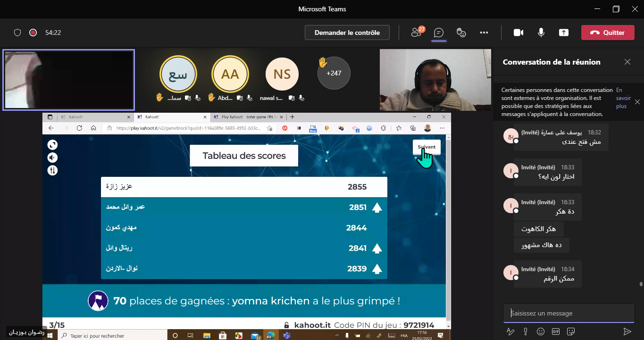
Task: Select the سع participant avatar
Action: pyautogui.click(x=178, y=74)
